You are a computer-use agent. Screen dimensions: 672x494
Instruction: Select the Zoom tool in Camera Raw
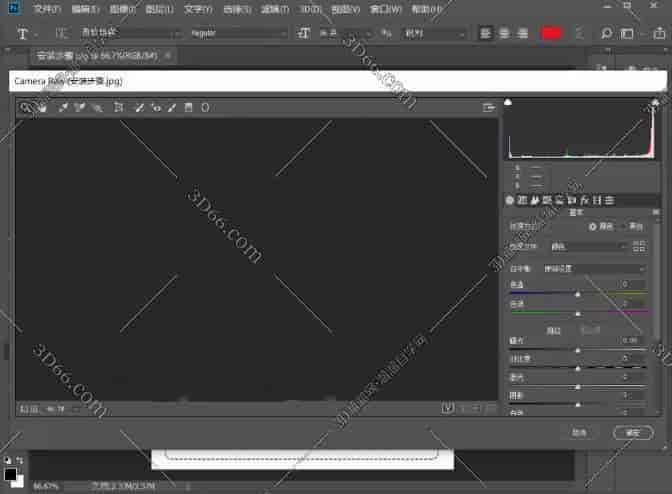point(26,107)
